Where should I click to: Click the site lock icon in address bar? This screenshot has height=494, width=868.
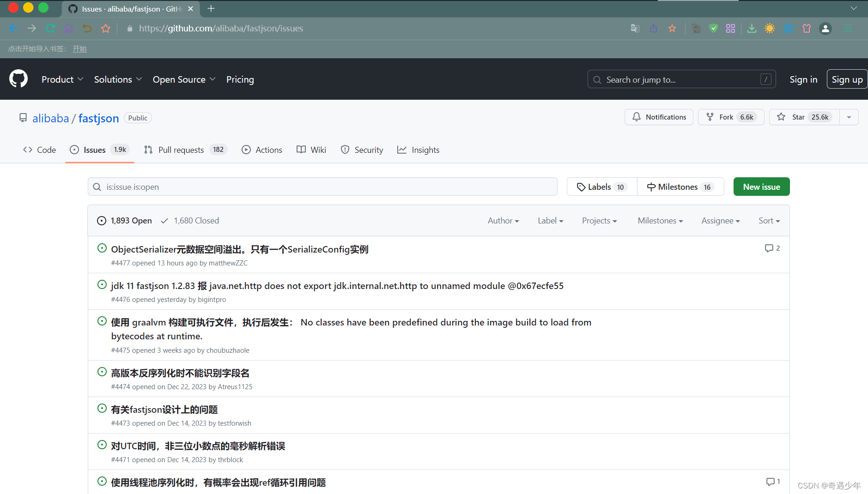[x=130, y=28]
